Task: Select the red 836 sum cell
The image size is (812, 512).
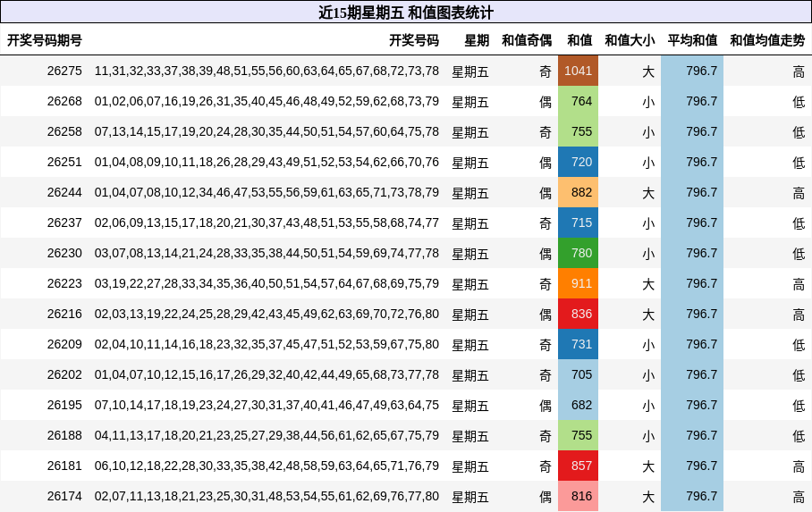Action: click(578, 315)
